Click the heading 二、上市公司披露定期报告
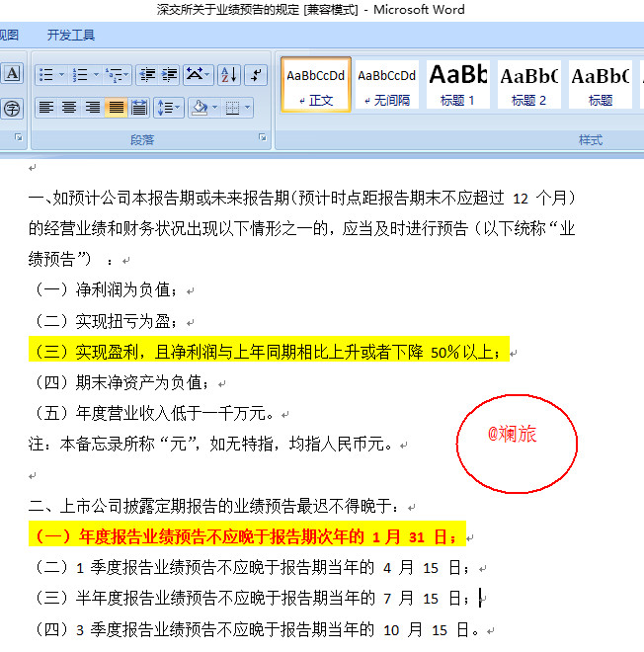Viewport: 644px width, 652px height. [214, 506]
